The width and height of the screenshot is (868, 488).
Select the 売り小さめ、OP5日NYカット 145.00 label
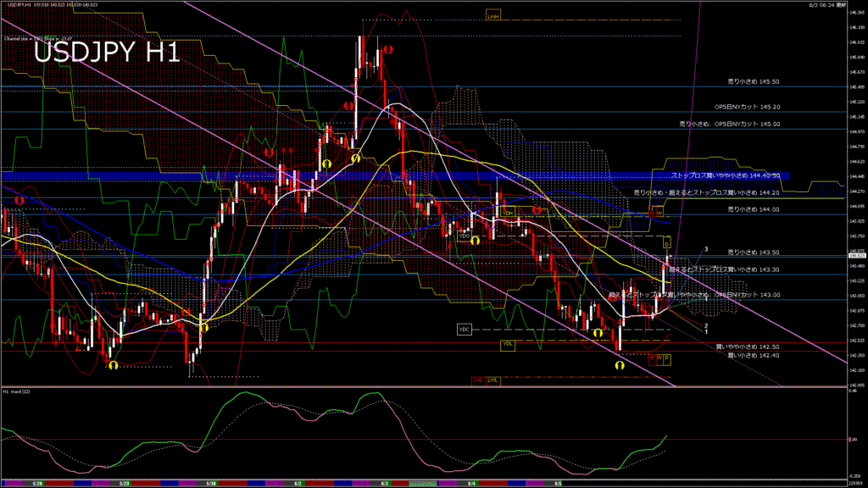point(730,124)
